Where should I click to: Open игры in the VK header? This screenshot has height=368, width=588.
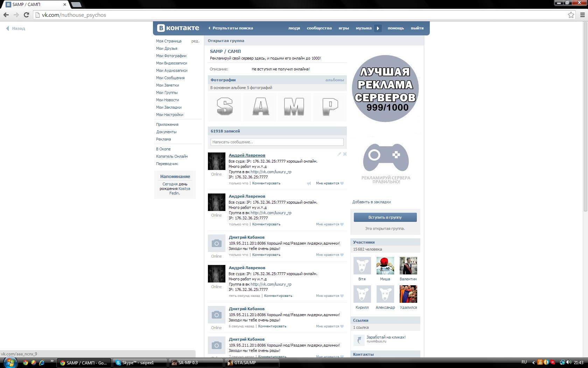(344, 28)
